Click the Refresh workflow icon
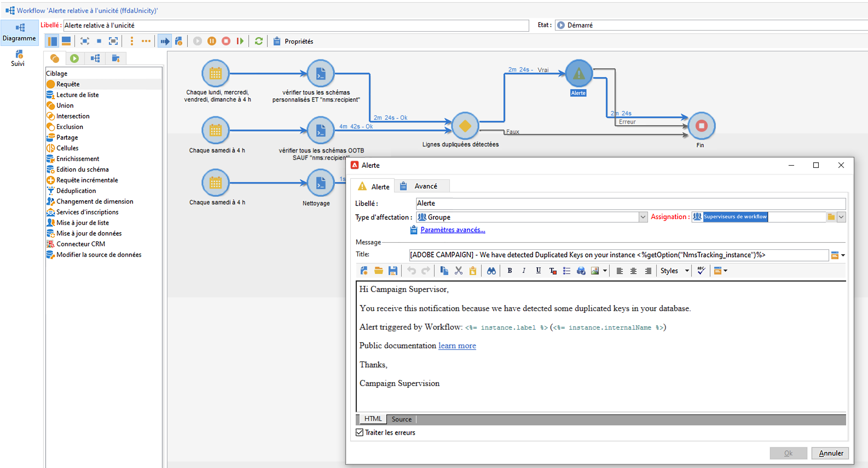The image size is (868, 468). [x=258, y=41]
